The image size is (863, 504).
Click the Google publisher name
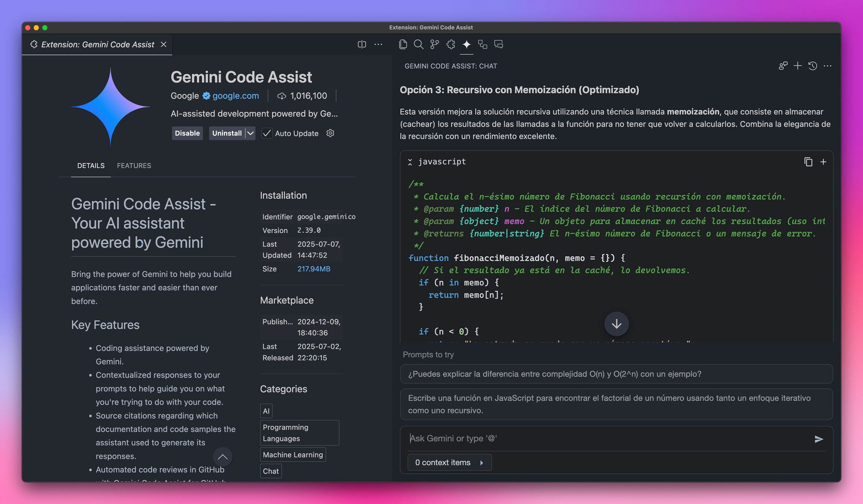coord(185,96)
